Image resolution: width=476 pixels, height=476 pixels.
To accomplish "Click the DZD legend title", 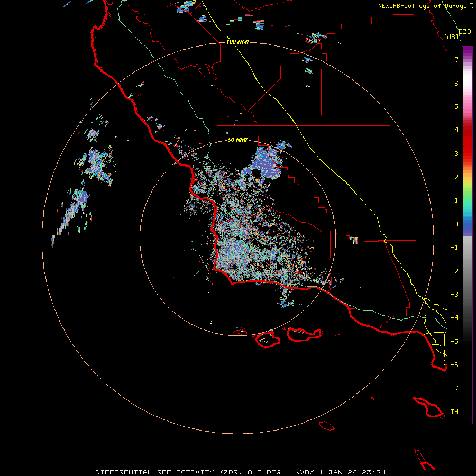I will [465, 32].
